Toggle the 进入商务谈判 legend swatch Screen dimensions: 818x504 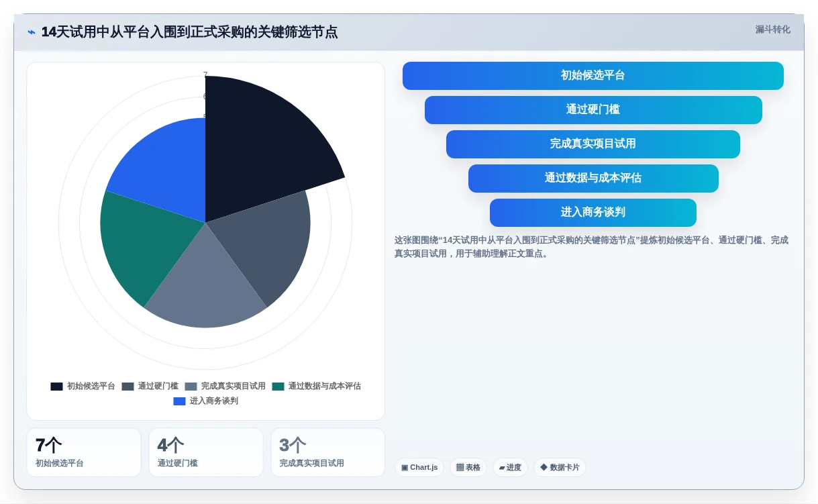click(179, 401)
